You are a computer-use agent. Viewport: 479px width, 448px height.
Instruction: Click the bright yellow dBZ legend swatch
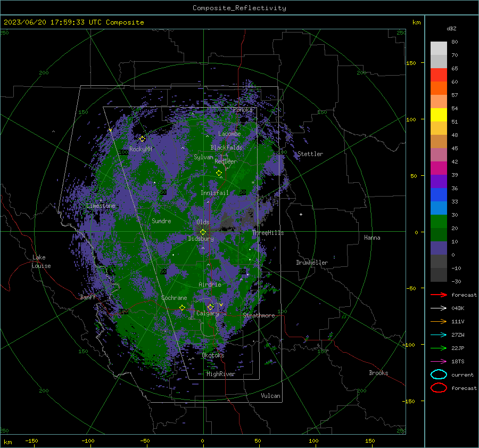pyautogui.click(x=439, y=115)
